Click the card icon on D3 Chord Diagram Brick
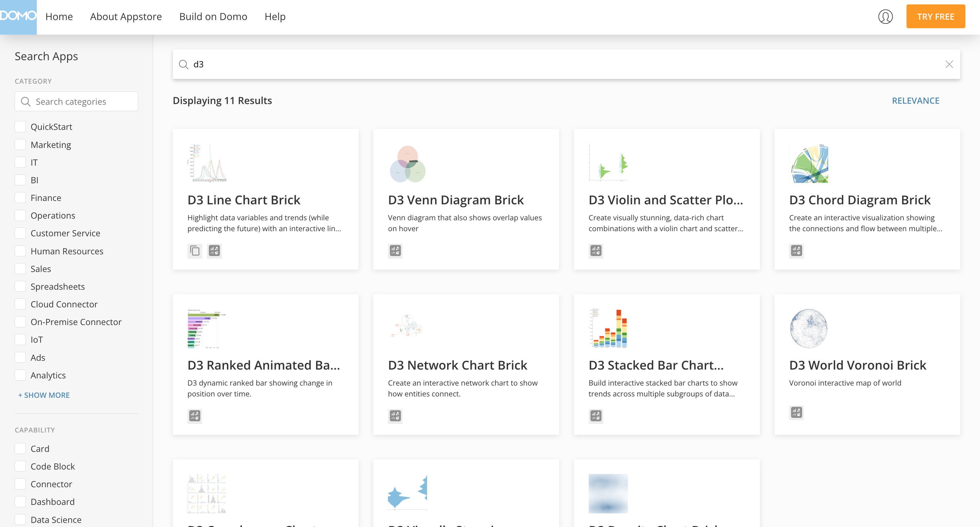Image resolution: width=980 pixels, height=527 pixels. (x=796, y=251)
